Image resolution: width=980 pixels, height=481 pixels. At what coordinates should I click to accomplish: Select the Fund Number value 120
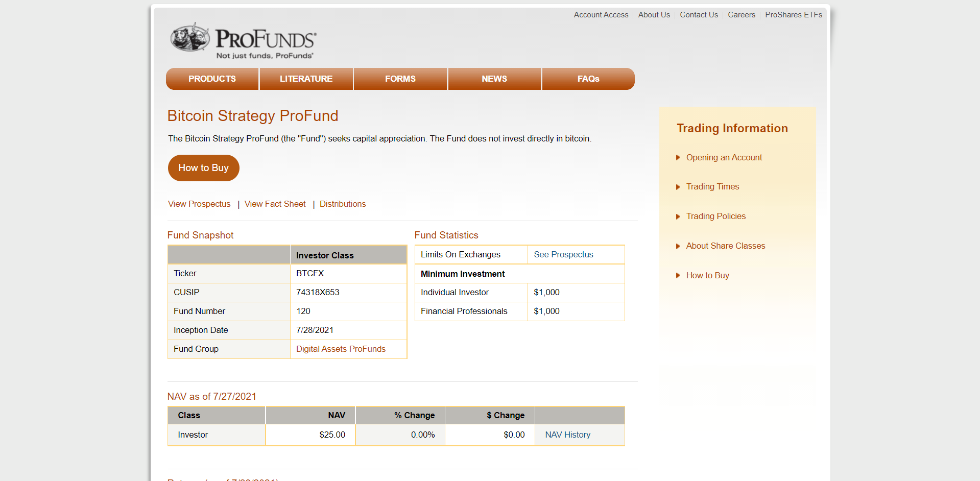303,311
